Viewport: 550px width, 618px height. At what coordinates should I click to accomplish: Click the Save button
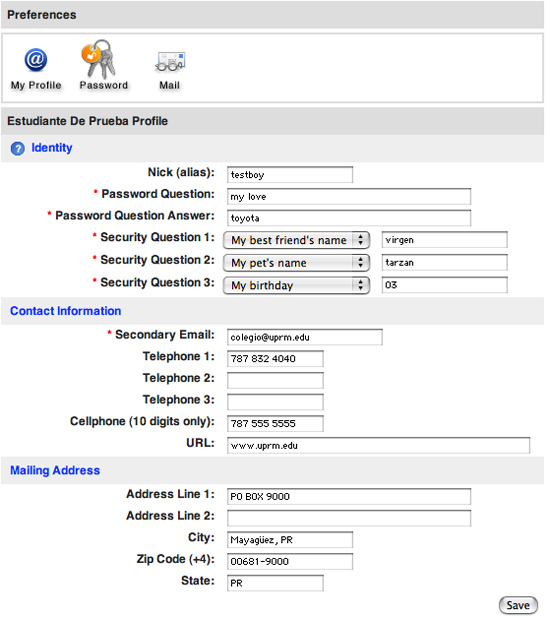tap(518, 605)
